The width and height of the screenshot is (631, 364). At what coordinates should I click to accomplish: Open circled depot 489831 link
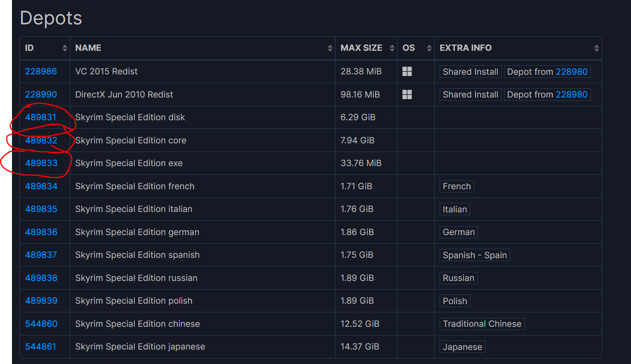point(40,117)
